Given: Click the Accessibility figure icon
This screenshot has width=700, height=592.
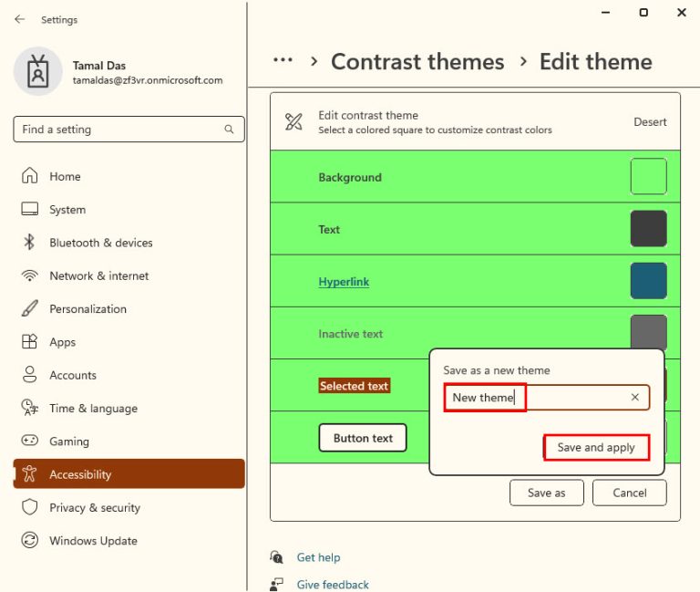Looking at the screenshot, I should pos(29,473).
